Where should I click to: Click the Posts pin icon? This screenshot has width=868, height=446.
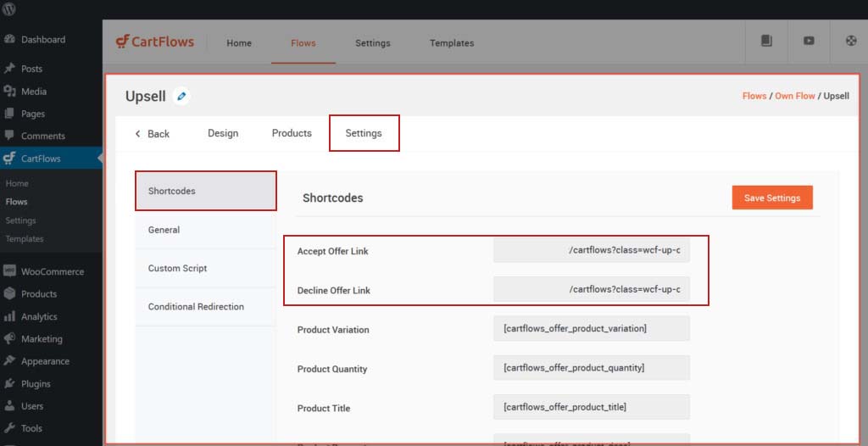(x=8, y=69)
